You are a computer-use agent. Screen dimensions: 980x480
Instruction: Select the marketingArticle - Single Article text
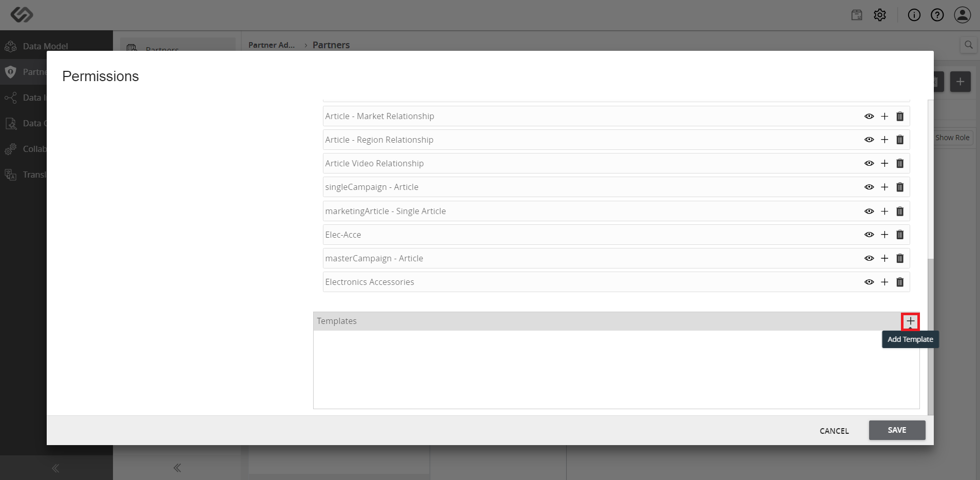pos(386,212)
